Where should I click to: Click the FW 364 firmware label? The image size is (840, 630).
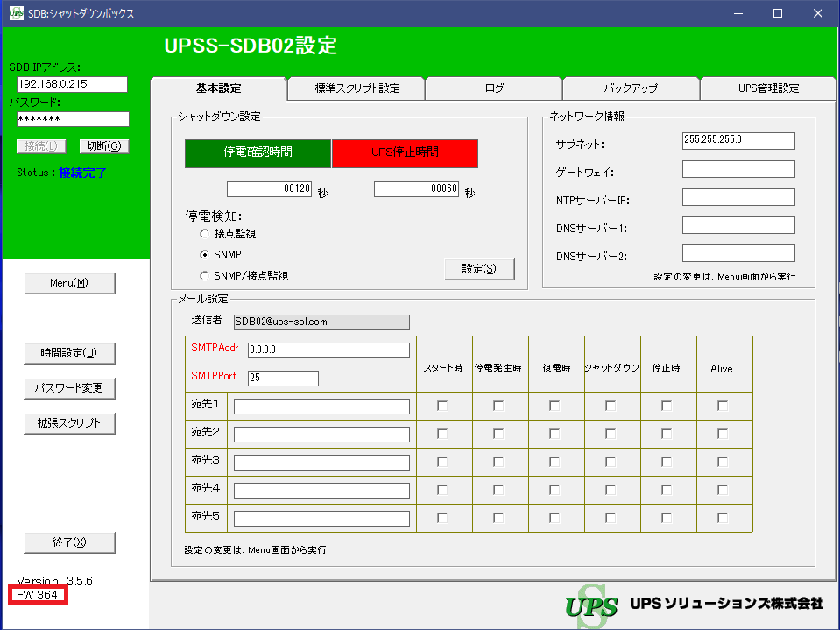(37, 595)
